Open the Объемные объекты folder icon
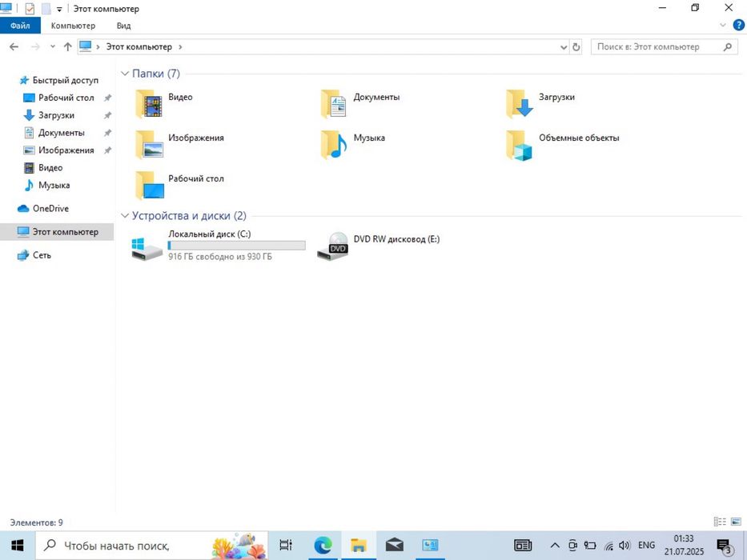Viewport: 747px width, 560px height. coord(520,146)
